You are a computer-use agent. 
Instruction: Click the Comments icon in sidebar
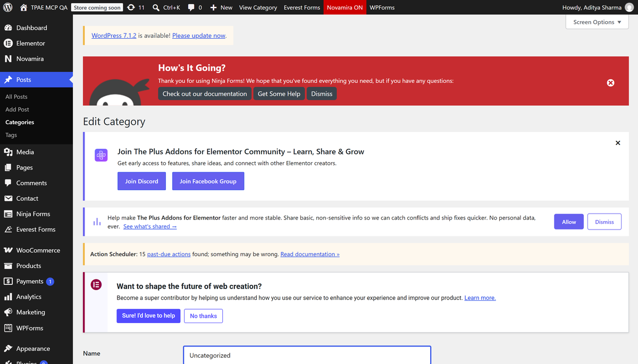point(8,183)
